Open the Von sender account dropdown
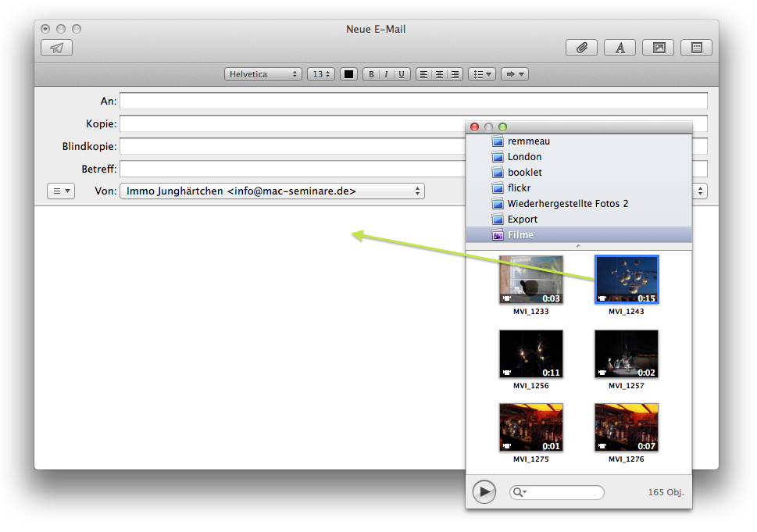This screenshot has width=757, height=532. 272,191
